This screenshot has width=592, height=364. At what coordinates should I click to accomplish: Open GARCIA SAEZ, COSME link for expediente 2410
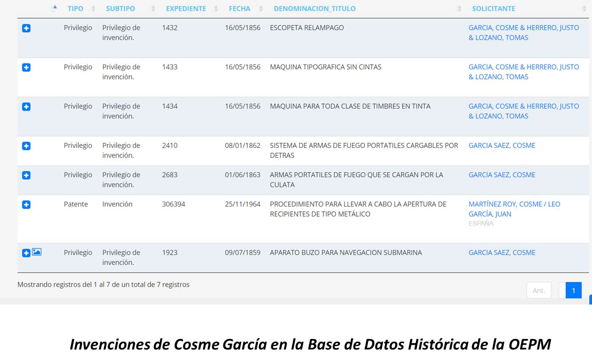[501, 146]
